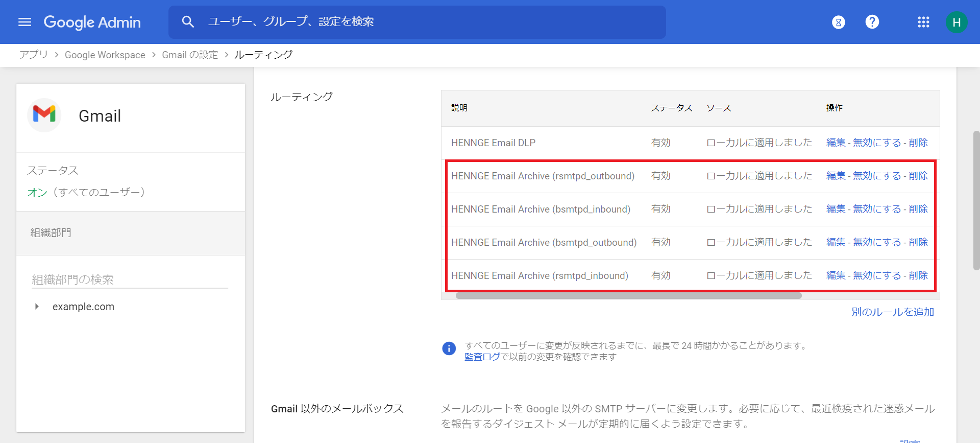Select HENNGE Email Archive (bsmtpd_inbound) text
The image size is (980, 443).
[541, 209]
